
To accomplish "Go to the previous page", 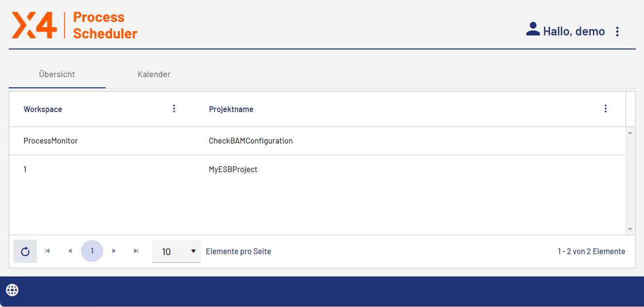I will point(70,251).
